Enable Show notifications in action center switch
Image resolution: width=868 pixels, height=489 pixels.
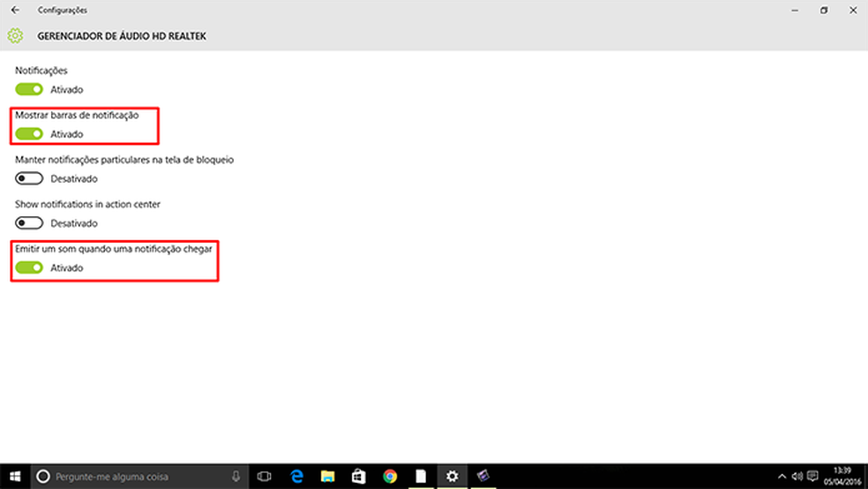coord(29,223)
